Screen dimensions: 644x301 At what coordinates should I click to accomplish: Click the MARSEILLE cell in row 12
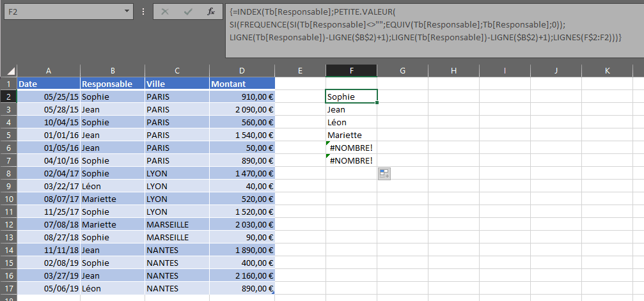[177, 224]
